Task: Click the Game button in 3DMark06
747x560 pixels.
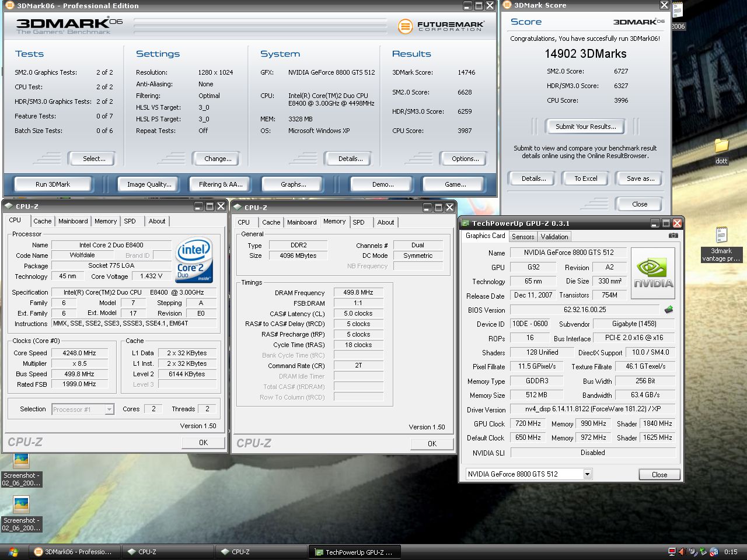Action: pyautogui.click(x=455, y=184)
